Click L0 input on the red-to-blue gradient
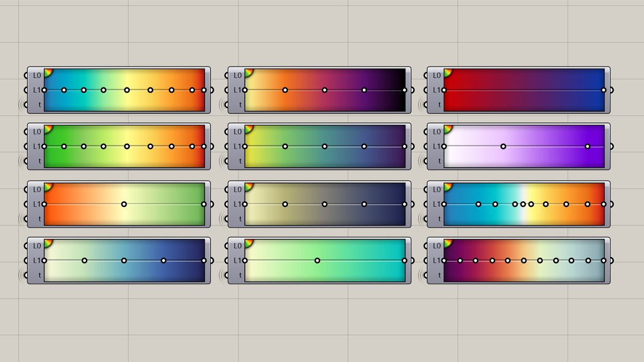This screenshot has width=644, height=362. (437, 76)
